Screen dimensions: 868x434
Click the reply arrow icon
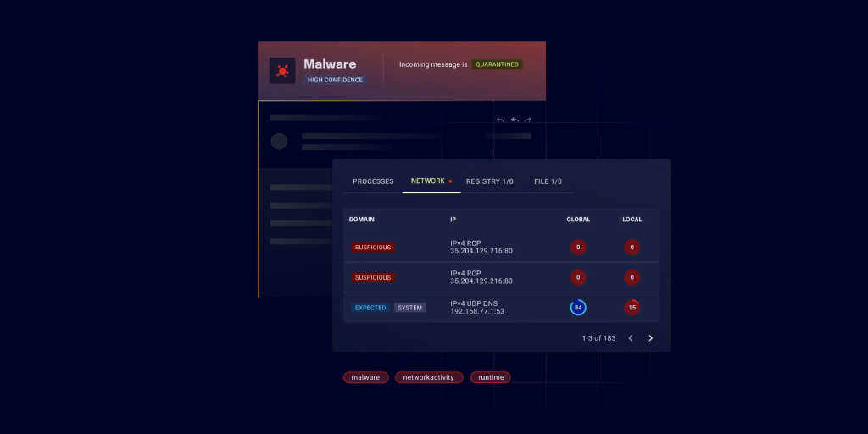tap(500, 120)
